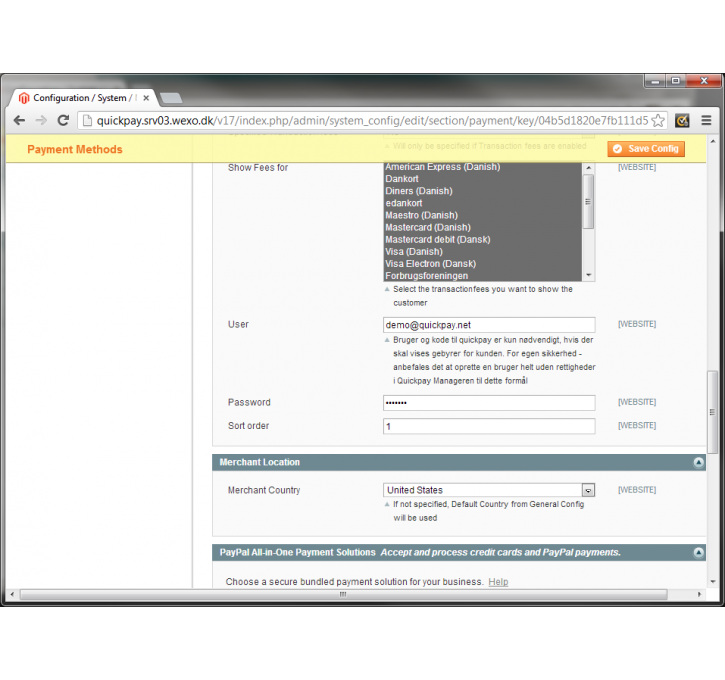Focus the Sort order field
This screenshot has width=725, height=680.
tap(489, 426)
